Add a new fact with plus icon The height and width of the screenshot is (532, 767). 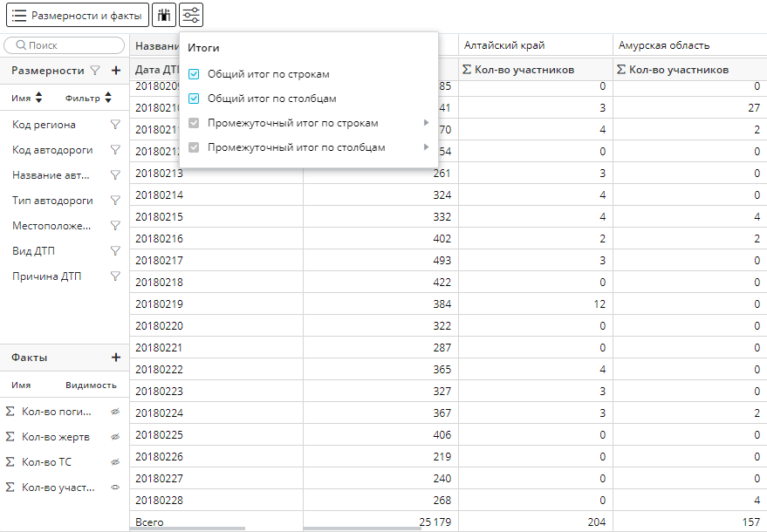pyautogui.click(x=115, y=358)
